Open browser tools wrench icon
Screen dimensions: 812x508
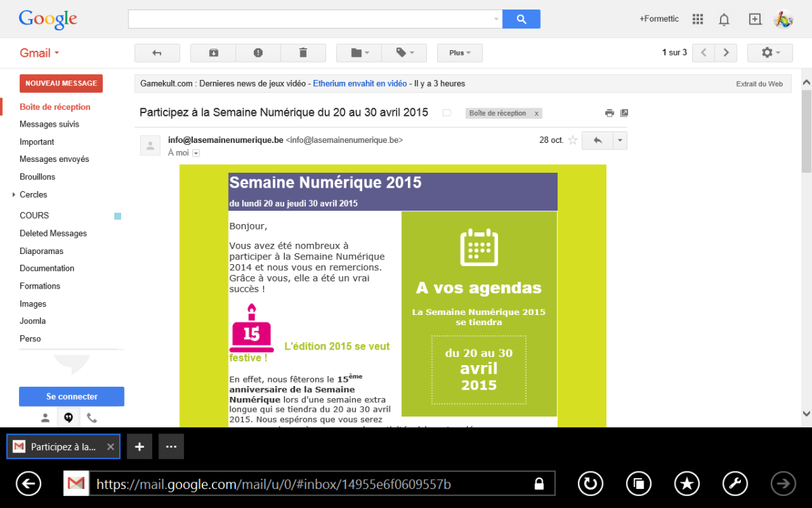[x=736, y=484]
